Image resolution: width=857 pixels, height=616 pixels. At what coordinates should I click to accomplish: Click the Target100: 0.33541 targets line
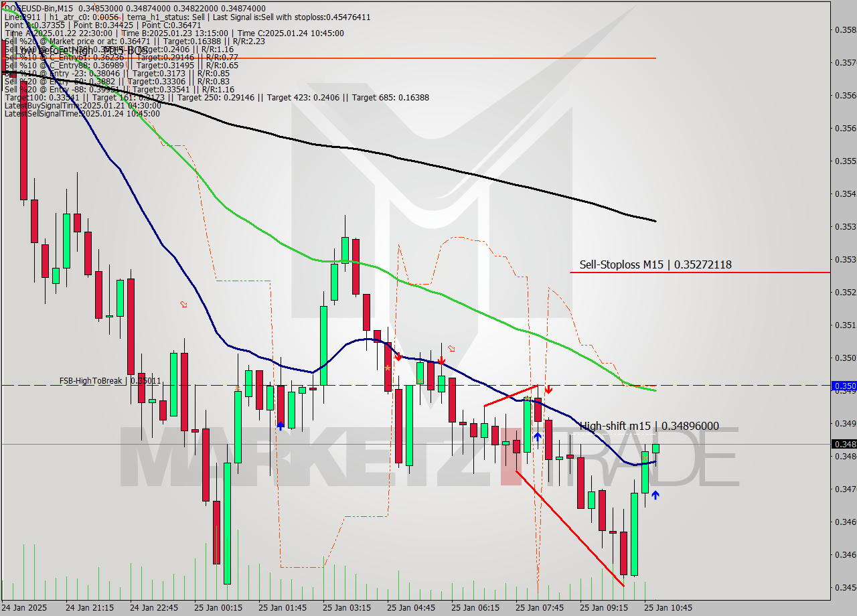(217, 97)
